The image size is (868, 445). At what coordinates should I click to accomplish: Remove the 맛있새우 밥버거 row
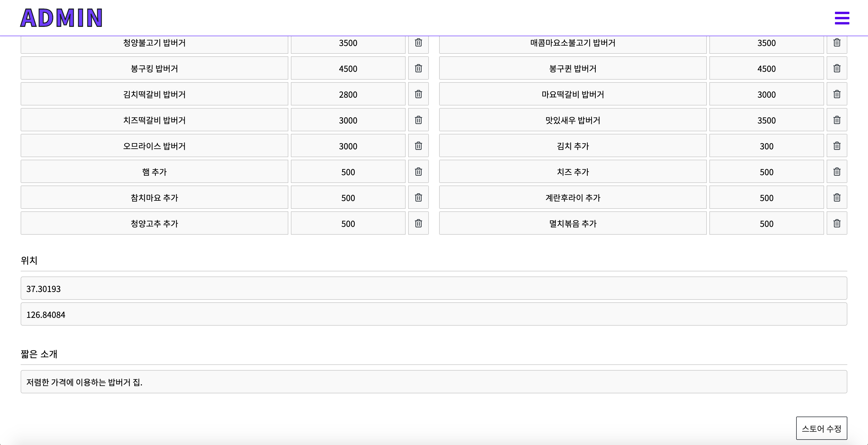[x=837, y=120]
